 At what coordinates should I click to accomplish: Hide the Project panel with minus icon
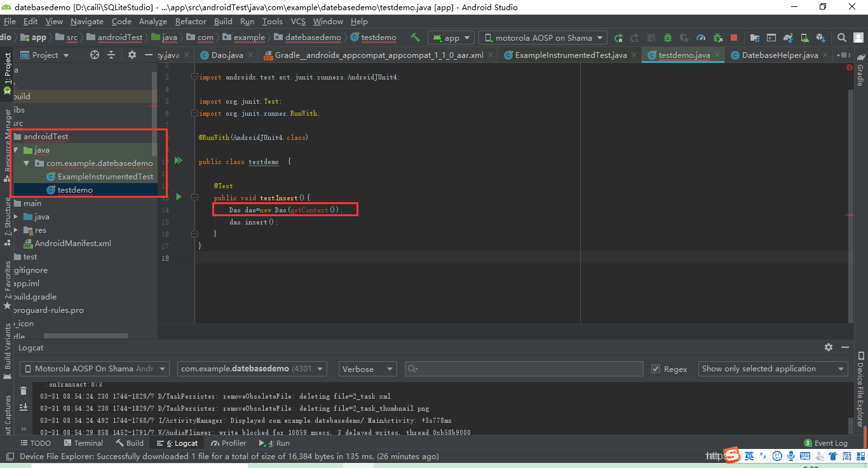point(149,55)
